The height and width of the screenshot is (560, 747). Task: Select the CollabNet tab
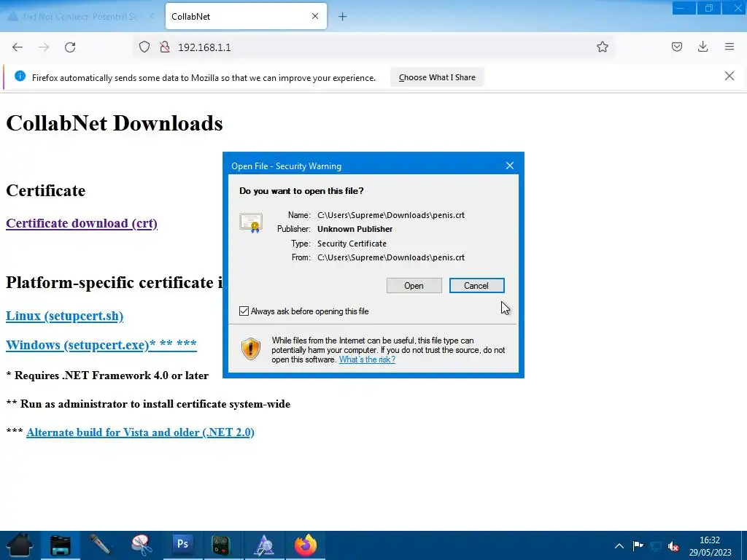[246, 16]
